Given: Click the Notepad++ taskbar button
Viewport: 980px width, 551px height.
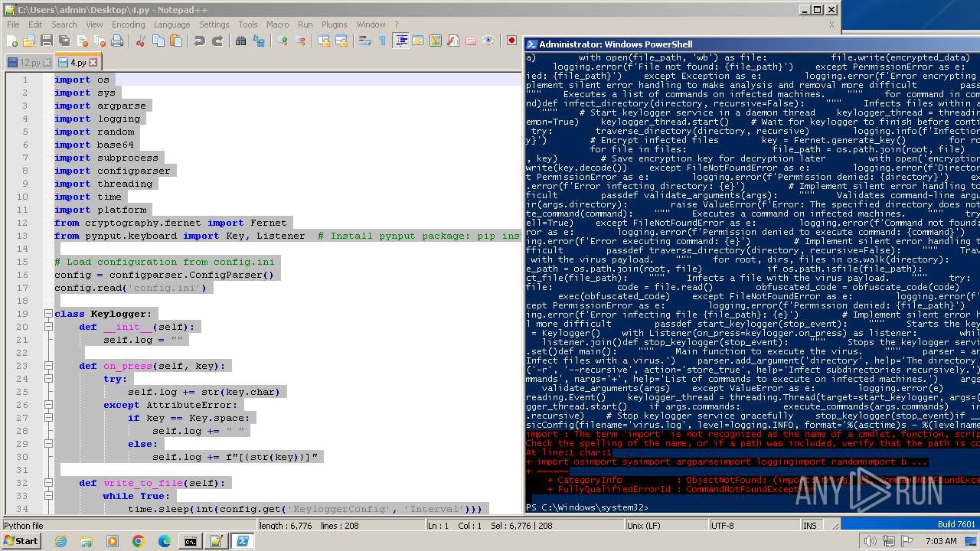Looking at the screenshot, I should (216, 541).
